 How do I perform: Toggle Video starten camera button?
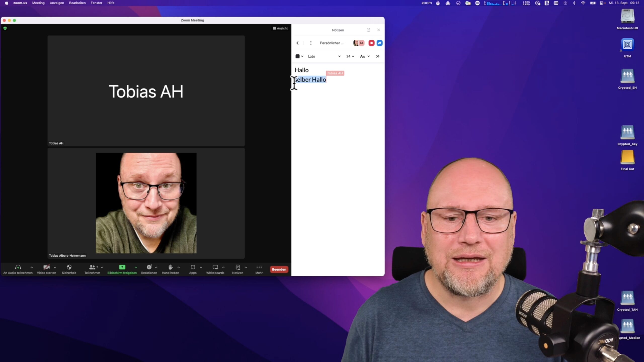click(46, 267)
